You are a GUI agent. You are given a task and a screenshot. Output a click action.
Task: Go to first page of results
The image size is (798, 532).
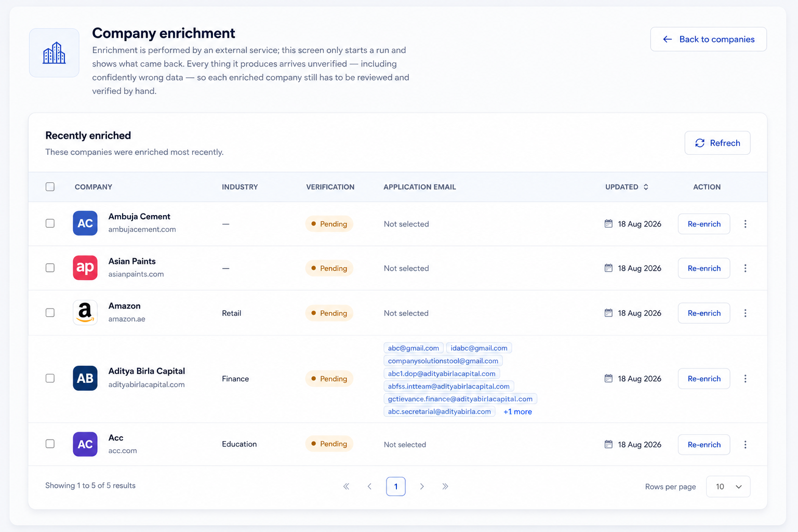(346, 486)
